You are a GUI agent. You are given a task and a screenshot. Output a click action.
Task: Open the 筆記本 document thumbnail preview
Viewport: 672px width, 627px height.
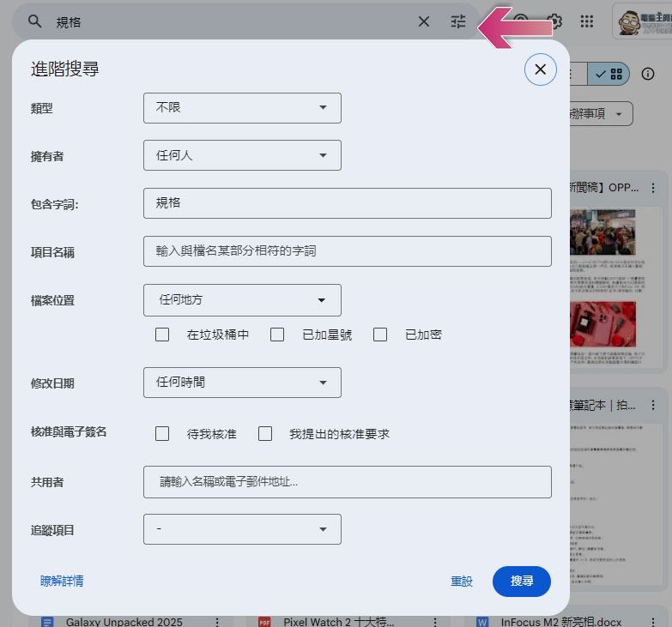[616, 505]
